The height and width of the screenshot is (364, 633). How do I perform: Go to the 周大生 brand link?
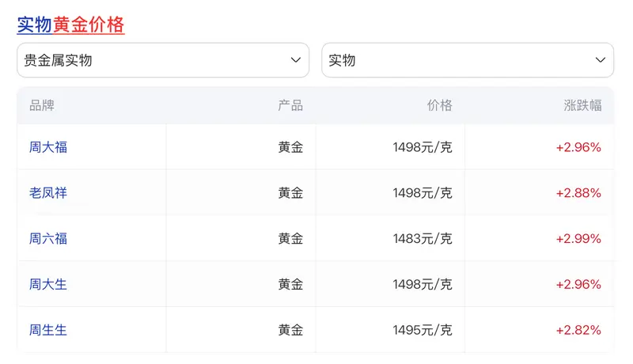[x=48, y=284]
